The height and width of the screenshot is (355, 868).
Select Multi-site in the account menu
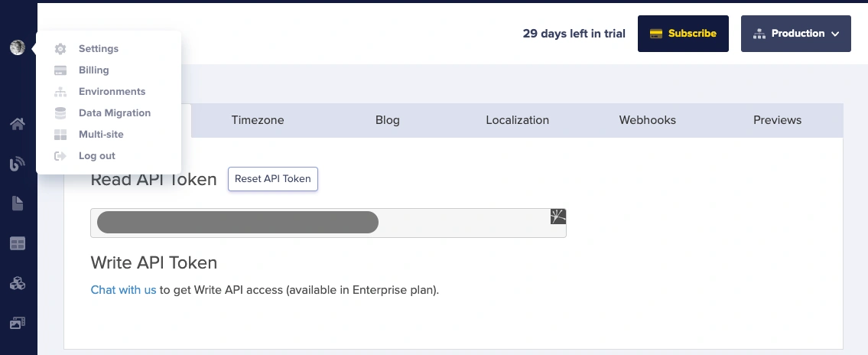tap(101, 135)
